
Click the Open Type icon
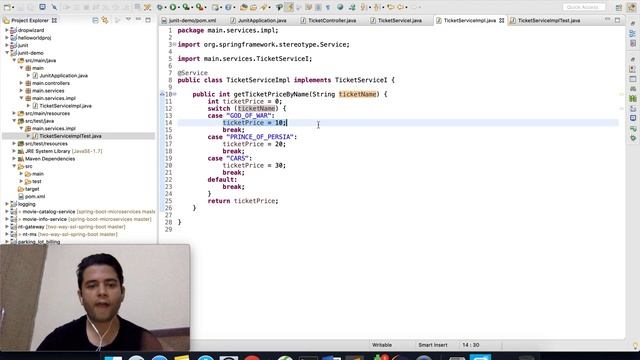pos(244,7)
